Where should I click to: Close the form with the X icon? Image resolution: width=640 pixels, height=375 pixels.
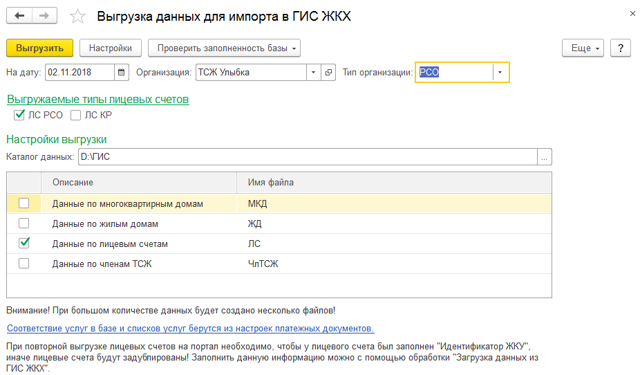[632, 14]
